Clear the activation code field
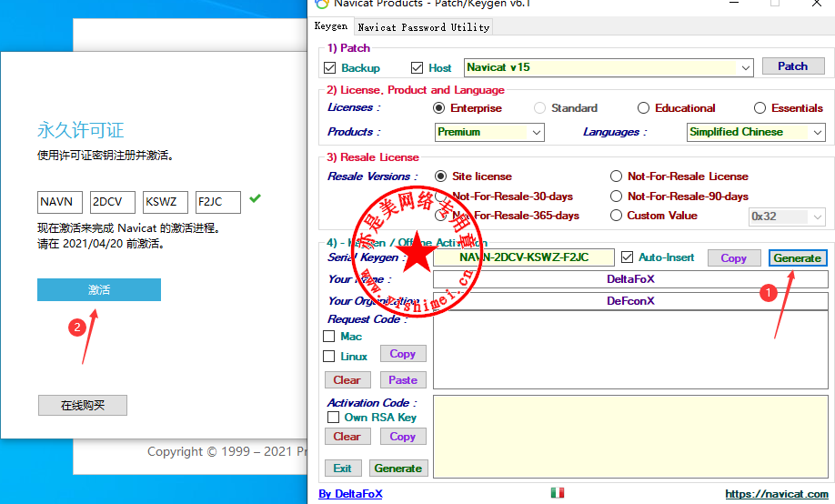The image size is (835, 504). (x=347, y=437)
